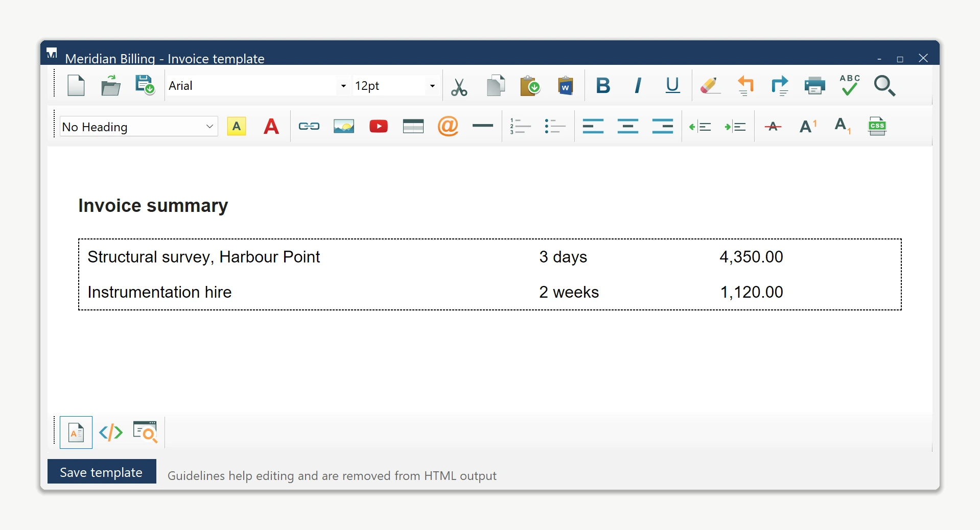Toggle bold formatting

pos(603,86)
